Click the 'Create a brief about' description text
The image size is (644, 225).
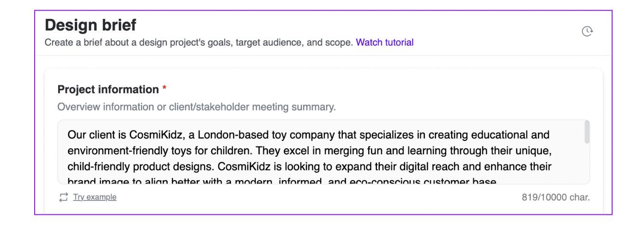[x=199, y=43]
